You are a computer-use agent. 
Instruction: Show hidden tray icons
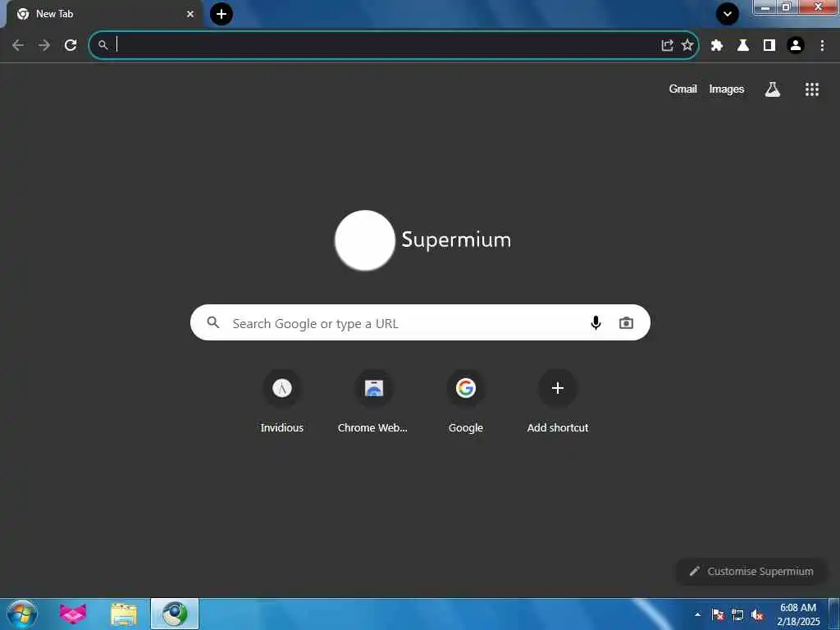pos(697,614)
